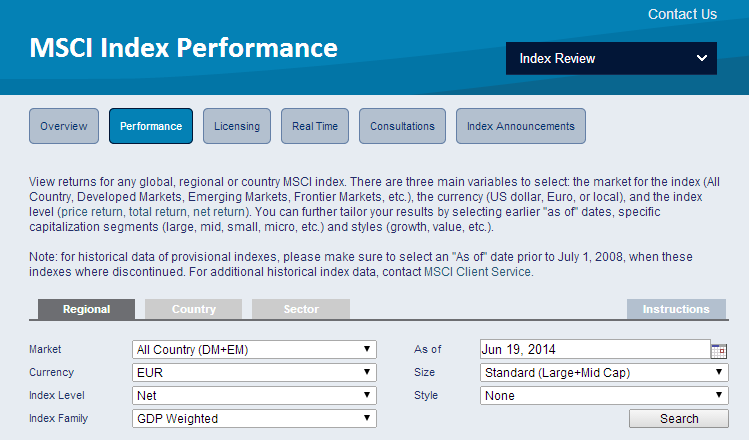
Task: Open the Style dropdown showing None
Action: pyautogui.click(x=604, y=395)
